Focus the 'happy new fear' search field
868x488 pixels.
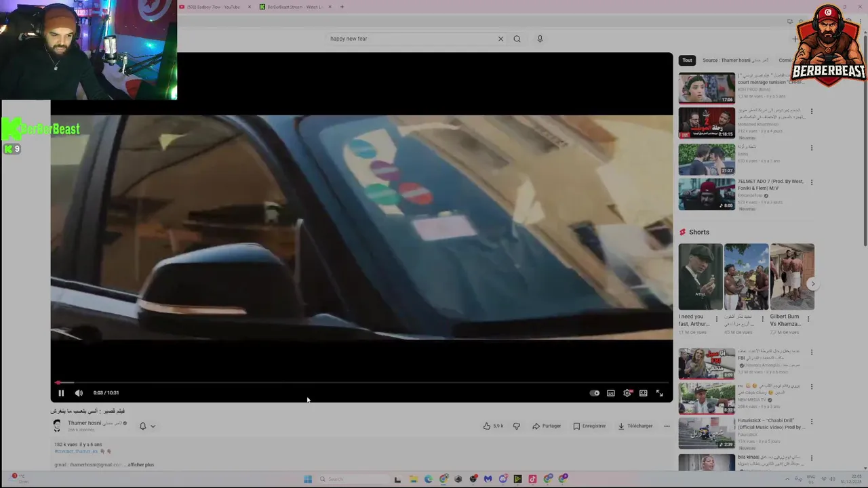[411, 39]
